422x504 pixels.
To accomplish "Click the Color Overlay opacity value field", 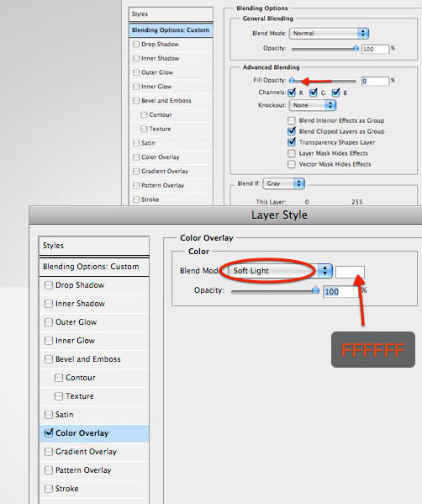I will [340, 291].
